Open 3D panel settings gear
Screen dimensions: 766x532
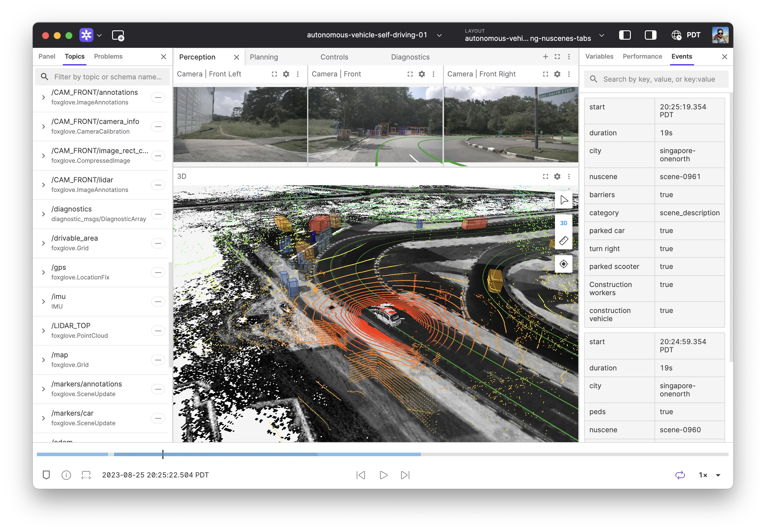pos(557,176)
